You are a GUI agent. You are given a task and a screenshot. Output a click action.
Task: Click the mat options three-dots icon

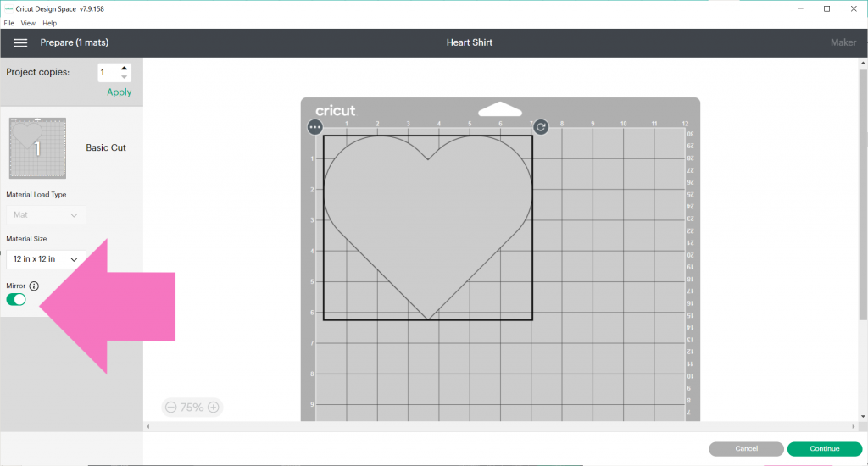(x=315, y=127)
